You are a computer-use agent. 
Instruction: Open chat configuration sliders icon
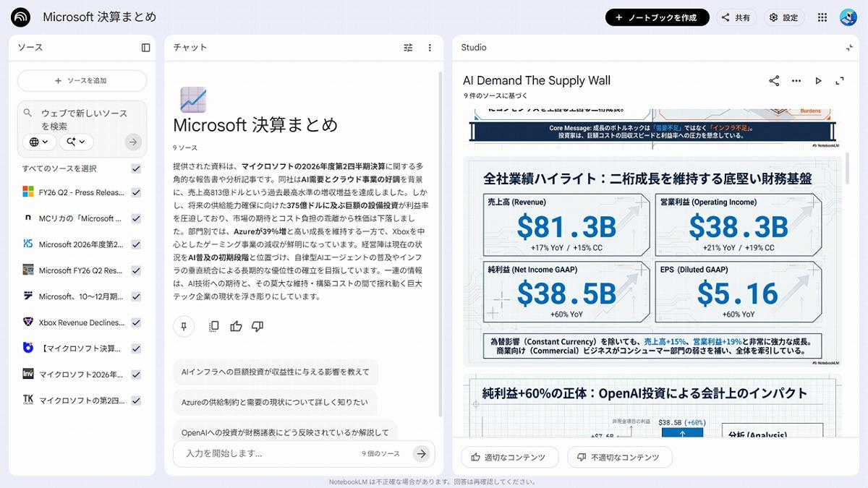point(408,48)
